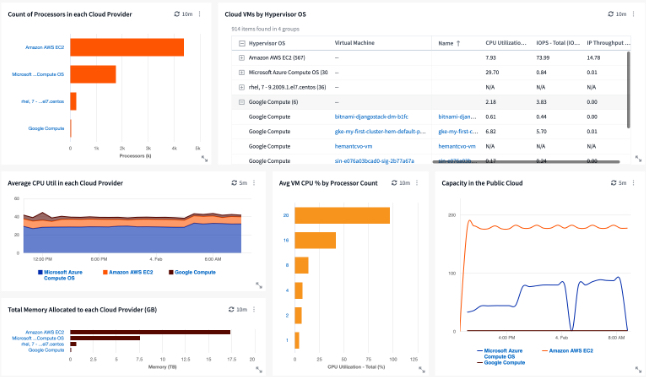Sort by the IOPS - Total column header

558,43
